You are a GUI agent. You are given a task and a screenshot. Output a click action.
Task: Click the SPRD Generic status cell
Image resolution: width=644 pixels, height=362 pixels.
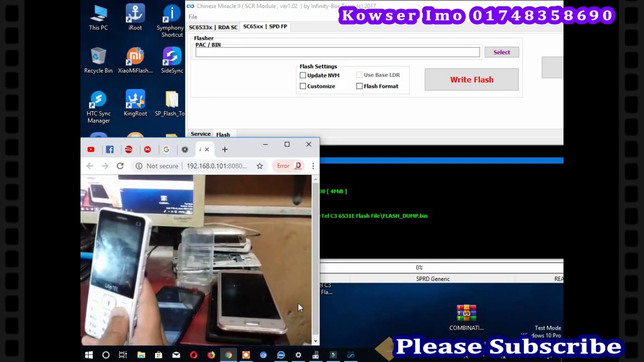tap(433, 279)
